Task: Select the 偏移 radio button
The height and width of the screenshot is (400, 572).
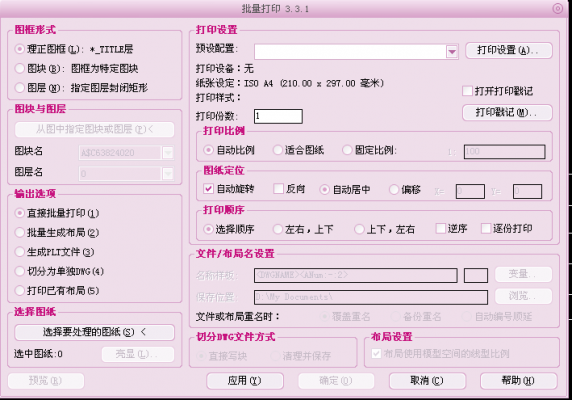Action: (394, 190)
